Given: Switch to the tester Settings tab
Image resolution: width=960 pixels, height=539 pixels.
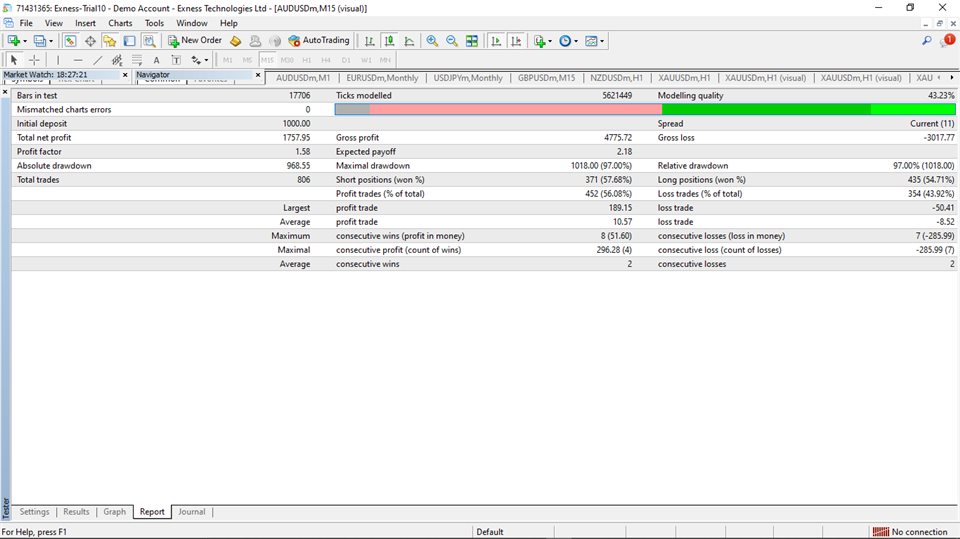Looking at the screenshot, I should coord(34,511).
